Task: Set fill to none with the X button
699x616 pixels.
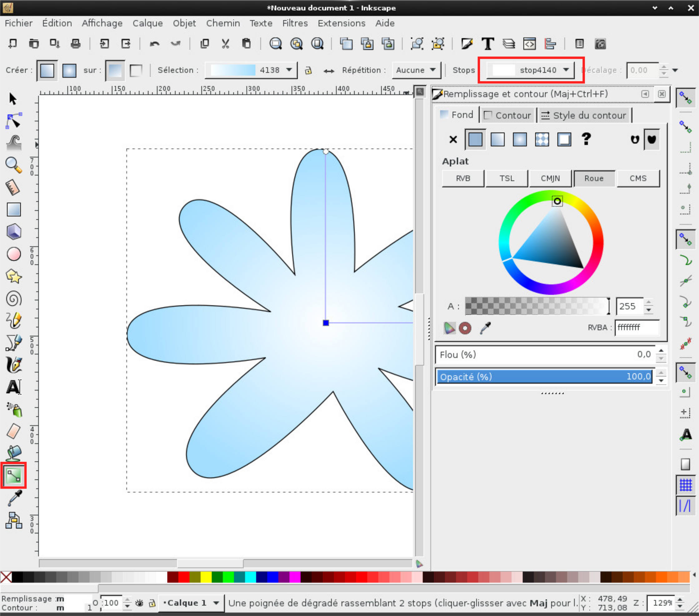Action: point(453,140)
